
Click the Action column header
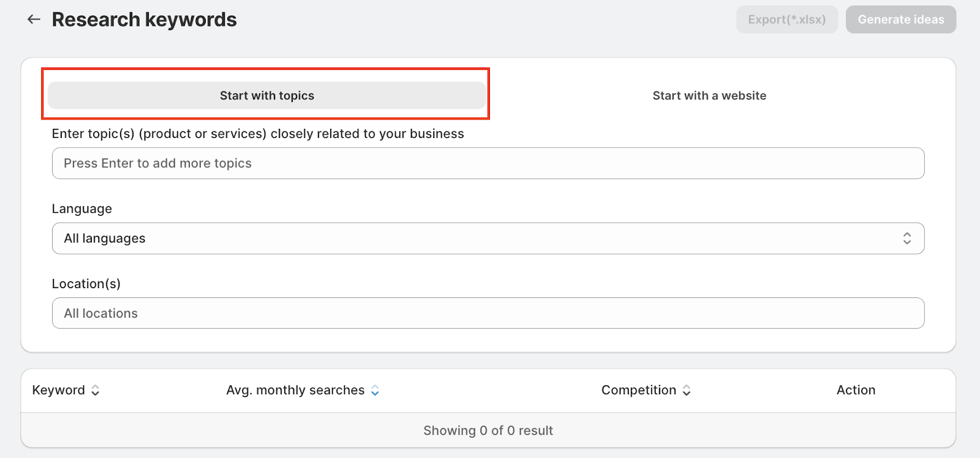856,391
